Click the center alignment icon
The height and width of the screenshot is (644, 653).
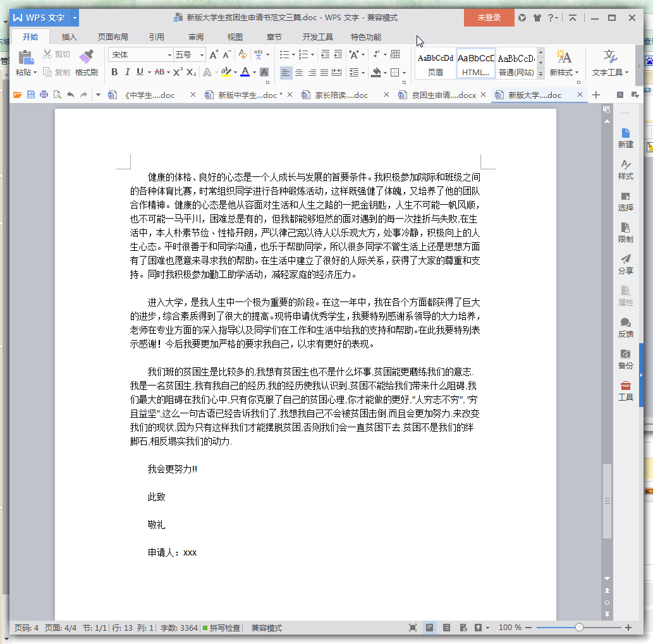point(299,73)
